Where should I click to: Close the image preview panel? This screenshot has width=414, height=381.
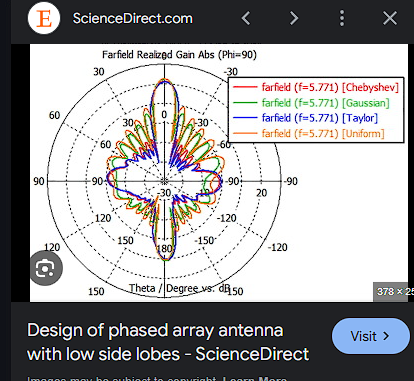coord(390,18)
